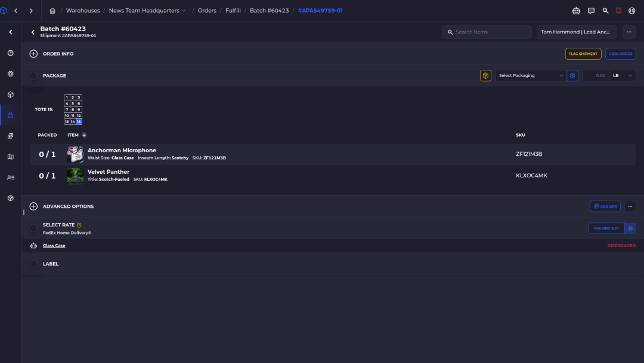Click the blue add packaging box icon

572,76
